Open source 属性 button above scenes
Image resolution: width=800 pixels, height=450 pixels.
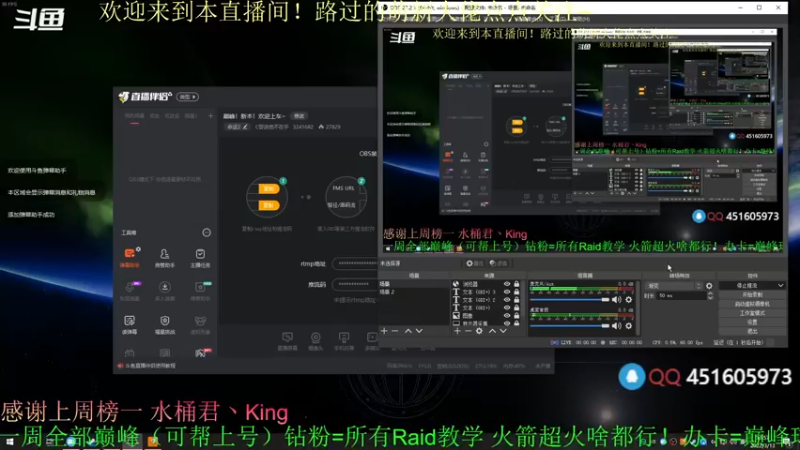pyautogui.click(x=474, y=263)
